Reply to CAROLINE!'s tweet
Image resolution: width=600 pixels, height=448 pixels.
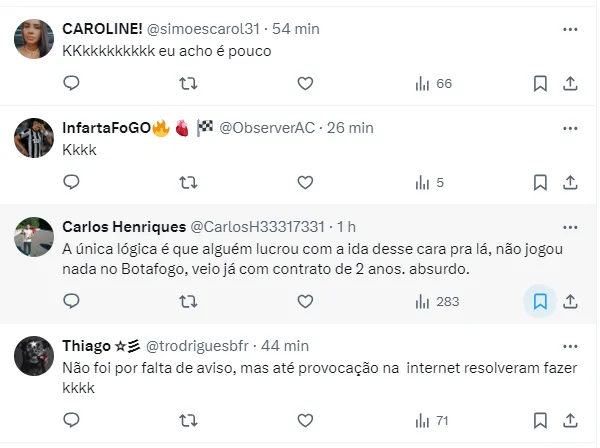pyautogui.click(x=71, y=83)
